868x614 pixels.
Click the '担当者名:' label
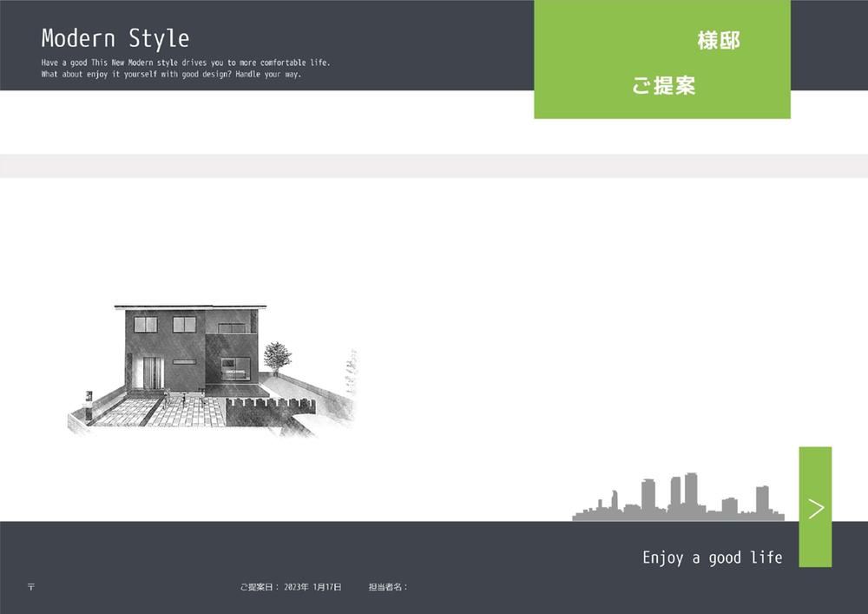388,587
